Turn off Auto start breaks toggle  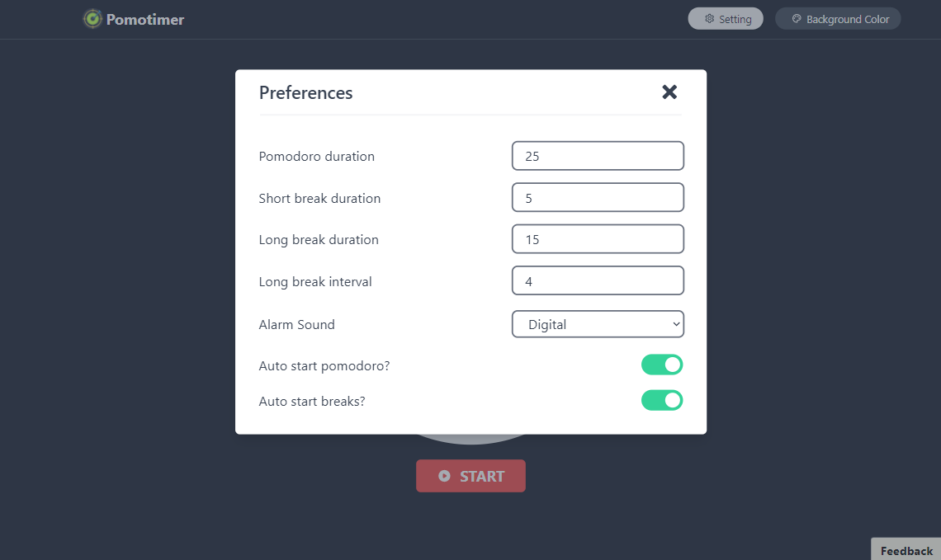[x=662, y=401]
